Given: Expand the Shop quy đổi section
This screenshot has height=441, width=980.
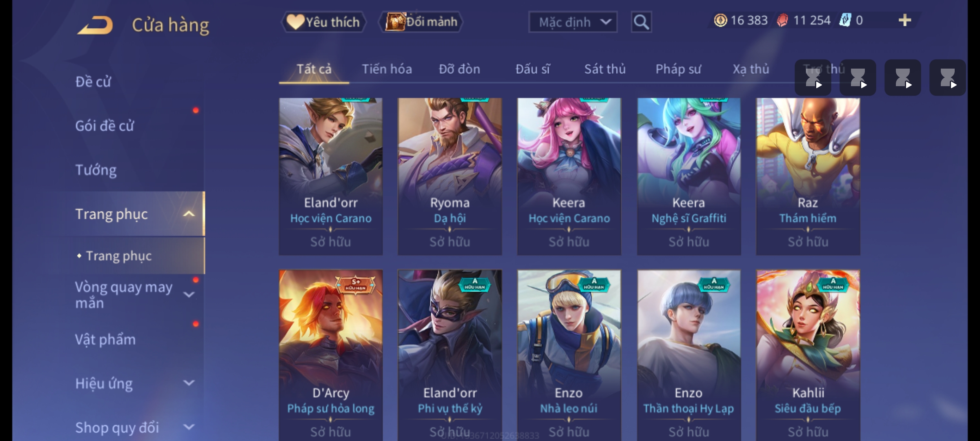Looking at the screenshot, I should coord(189,427).
